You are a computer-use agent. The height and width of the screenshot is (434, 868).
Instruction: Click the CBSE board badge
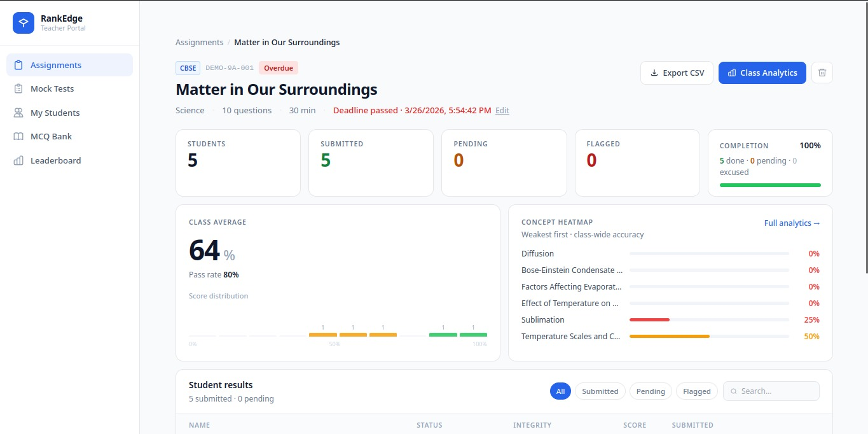point(188,68)
